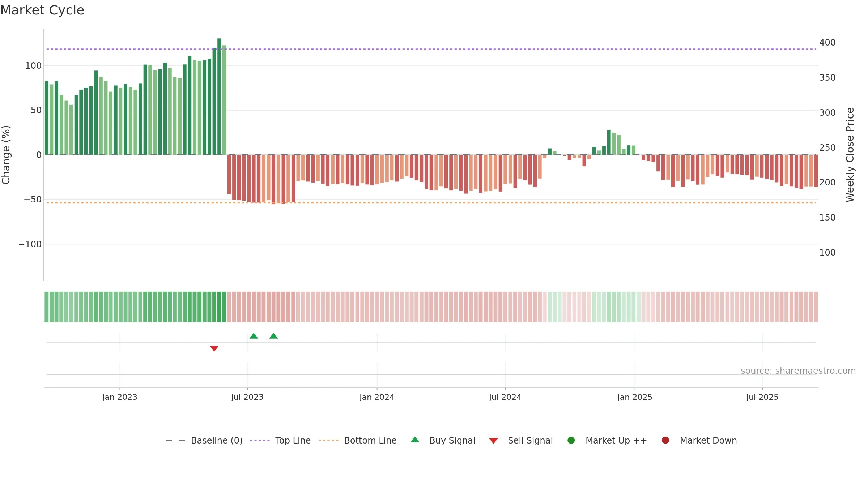This screenshot has height=488, width=868.
Task: Click the source: sharemaestro.com label
Action: [x=798, y=371]
